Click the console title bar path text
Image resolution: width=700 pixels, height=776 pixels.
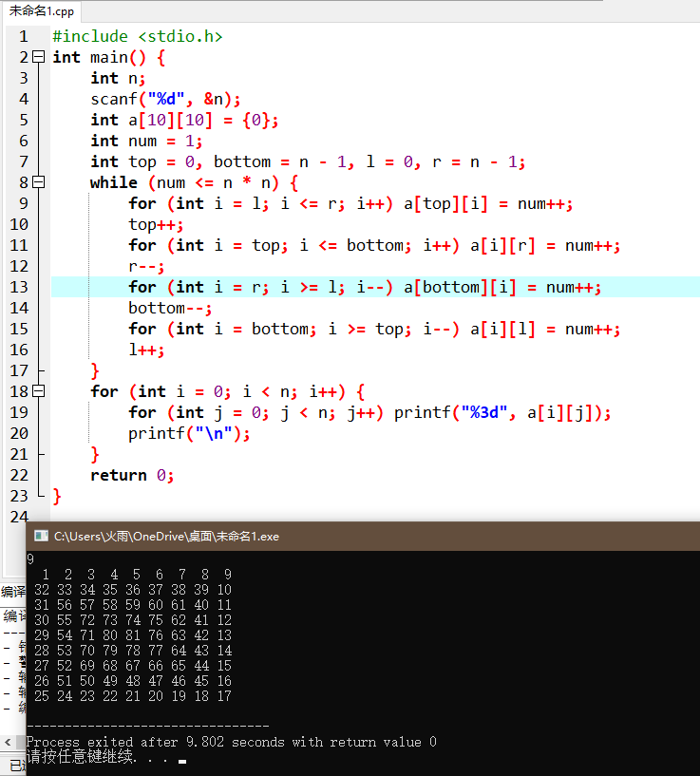pos(166,537)
